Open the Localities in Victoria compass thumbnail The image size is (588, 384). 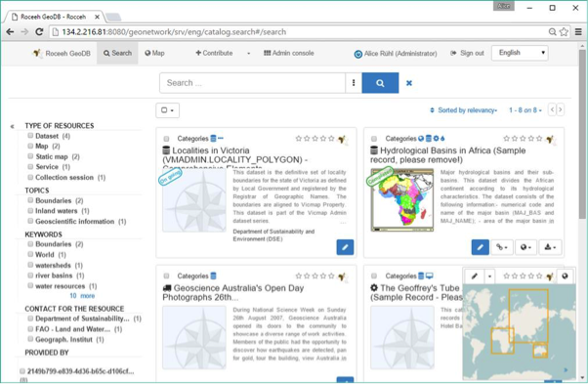point(193,200)
